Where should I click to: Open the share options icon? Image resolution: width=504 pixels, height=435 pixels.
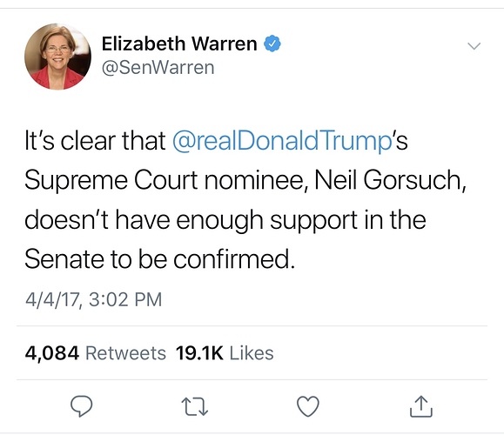[421, 406]
